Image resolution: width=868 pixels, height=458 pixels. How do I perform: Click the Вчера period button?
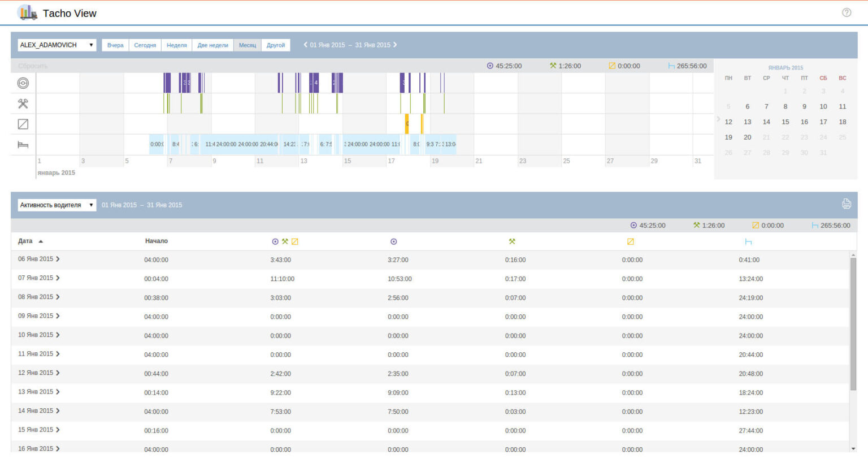[115, 45]
